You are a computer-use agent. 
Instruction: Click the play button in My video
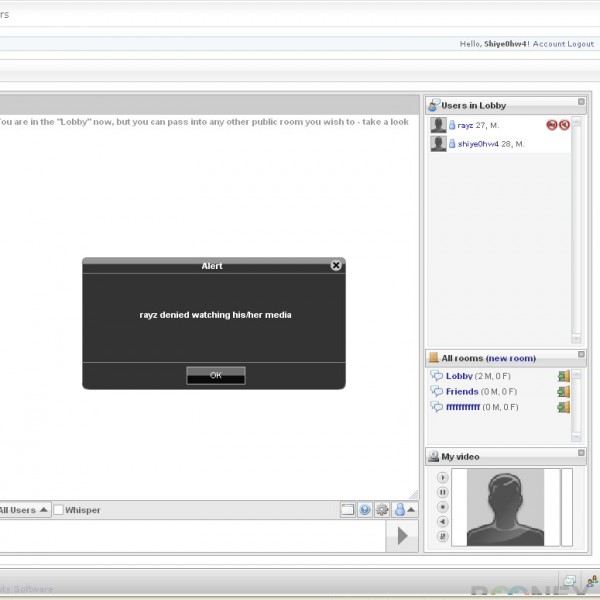coord(443,478)
